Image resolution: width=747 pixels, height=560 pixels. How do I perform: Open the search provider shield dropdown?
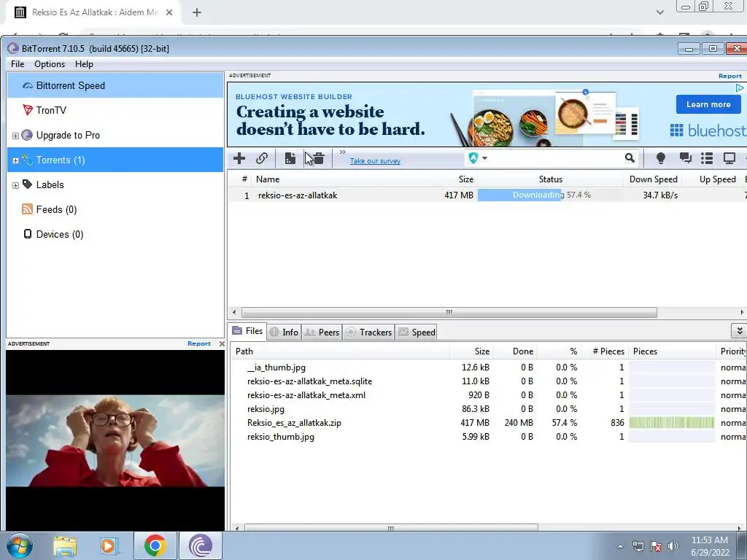pyautogui.click(x=478, y=158)
